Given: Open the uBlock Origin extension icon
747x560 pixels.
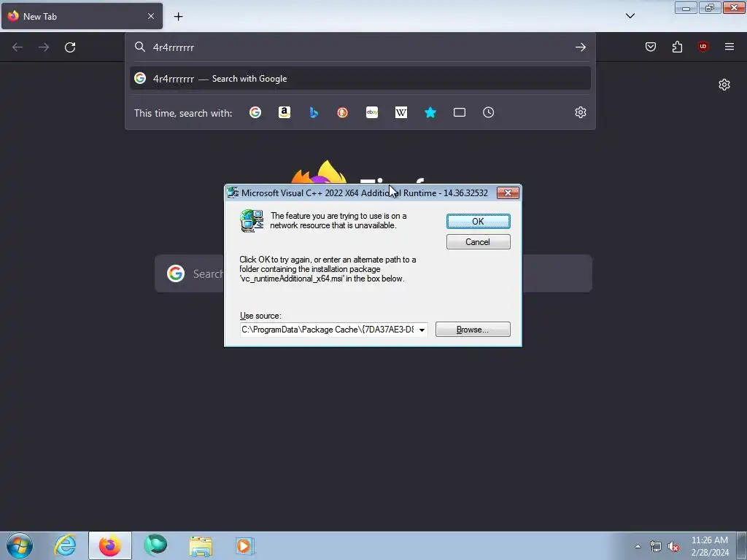Looking at the screenshot, I should point(703,47).
